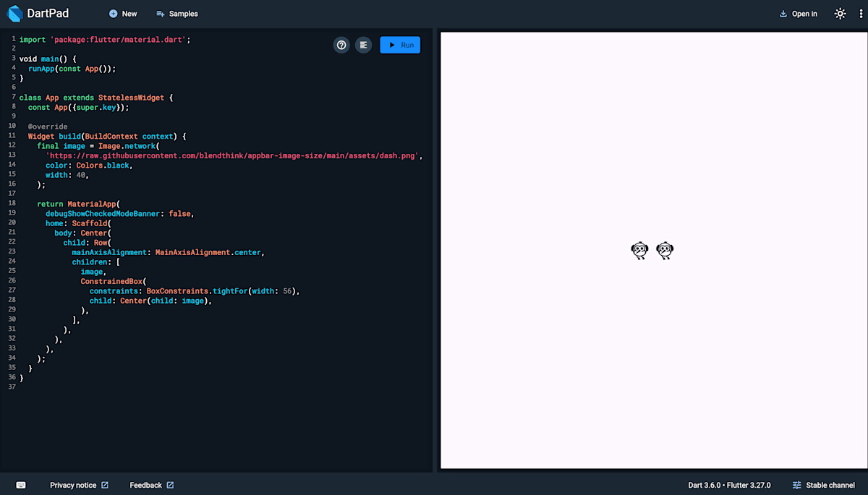Click the 'width: 40' line
Image resolution: width=868 pixels, height=495 pixels.
click(67, 175)
